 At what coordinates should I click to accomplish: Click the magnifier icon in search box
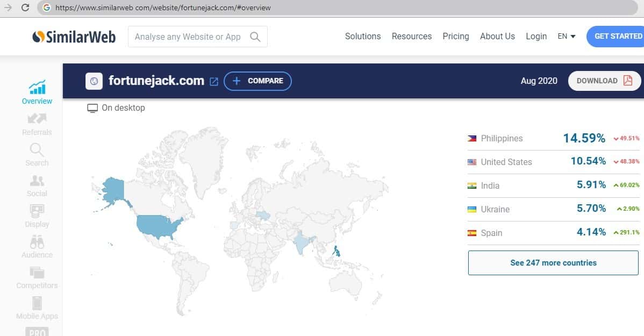point(255,37)
